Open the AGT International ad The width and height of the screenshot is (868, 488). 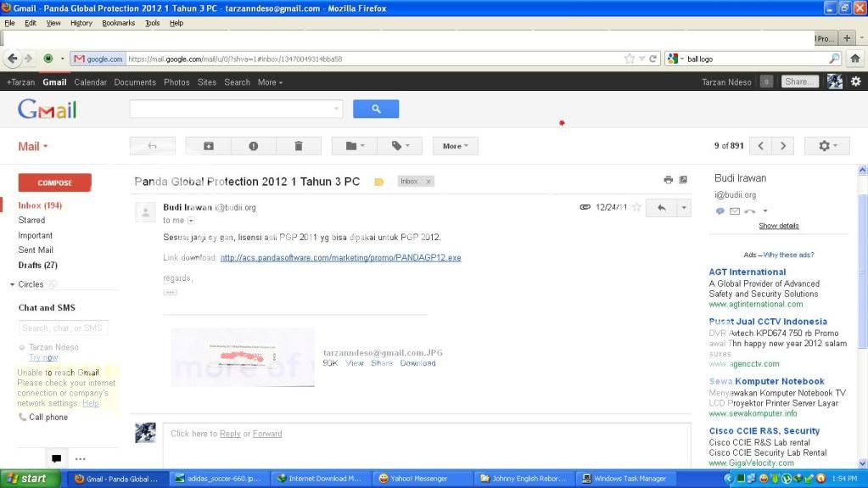[748, 272]
